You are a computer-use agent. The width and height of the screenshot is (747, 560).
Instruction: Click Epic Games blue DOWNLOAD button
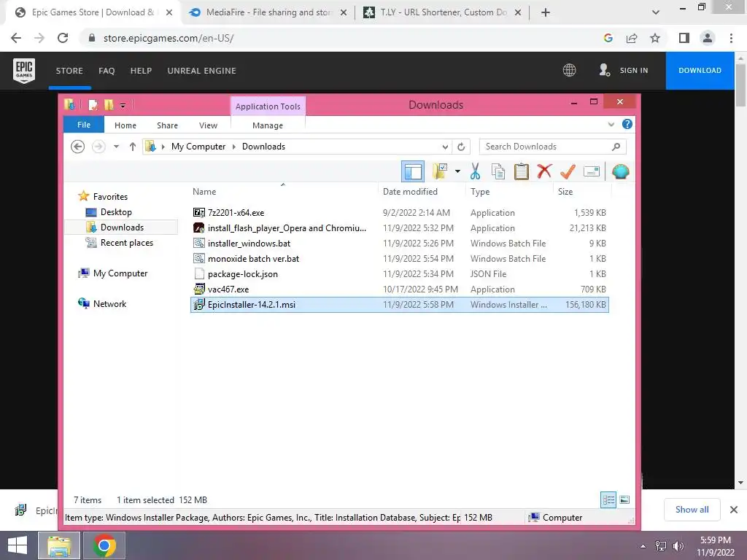(700, 71)
